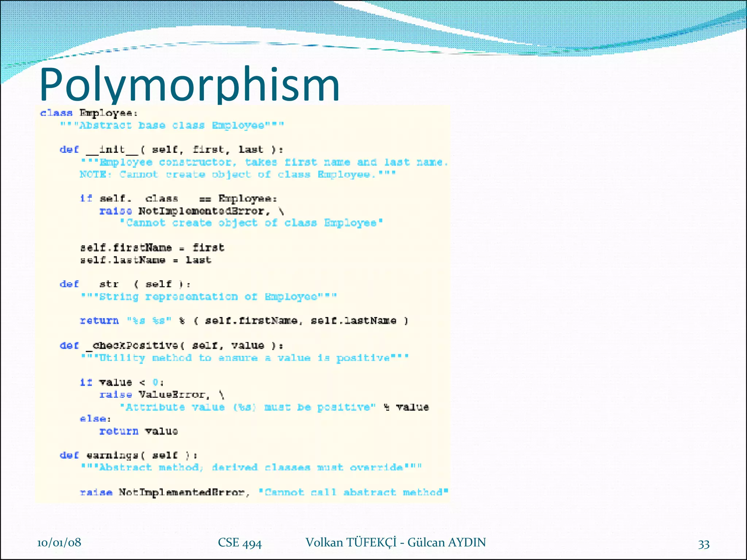Click the 'Volkan TÜFEKÇİ - Gülcan AYDIN' footer

(396, 542)
